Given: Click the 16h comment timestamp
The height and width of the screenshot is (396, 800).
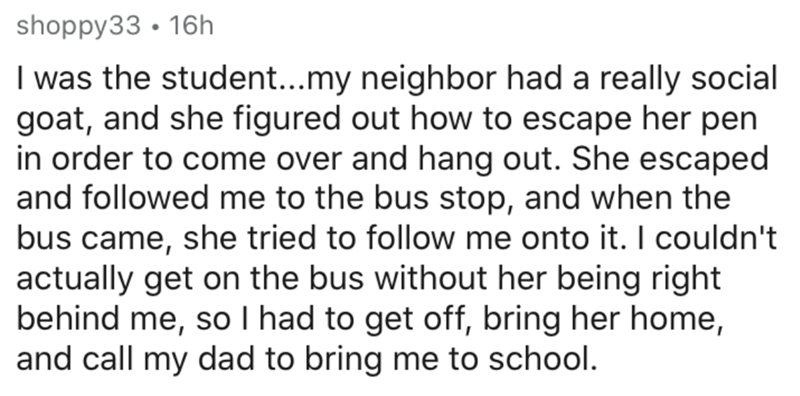Looking at the screenshot, I should point(191,25).
